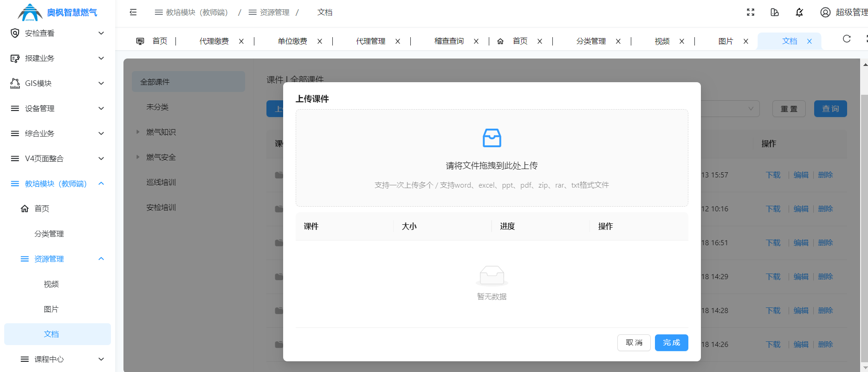Click the 取消 button in upload dialog
Screen dimensions: 868x372
634,343
